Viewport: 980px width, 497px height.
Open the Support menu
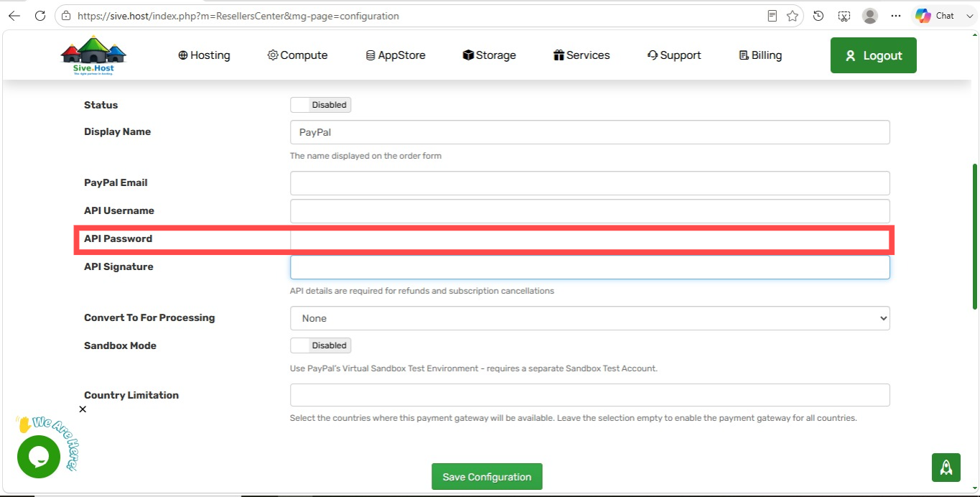674,55
